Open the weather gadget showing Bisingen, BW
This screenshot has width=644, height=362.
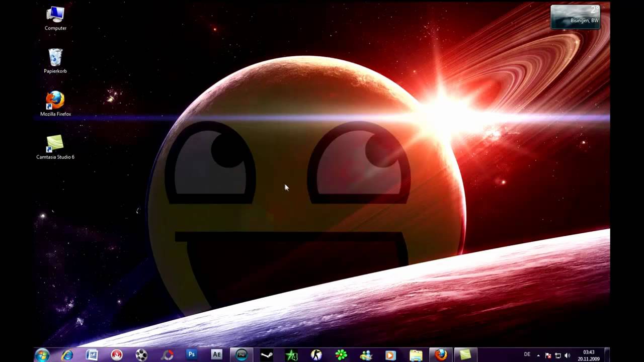[x=576, y=17]
